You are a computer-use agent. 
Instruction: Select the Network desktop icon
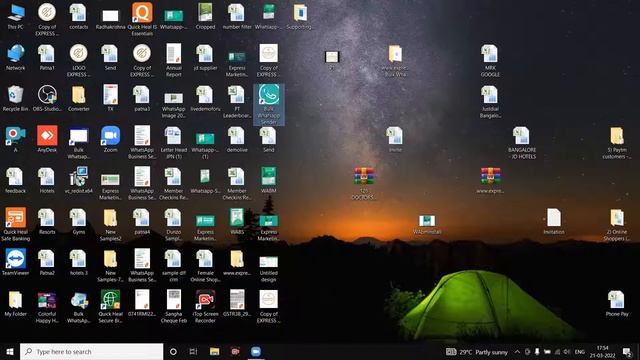pos(16,58)
